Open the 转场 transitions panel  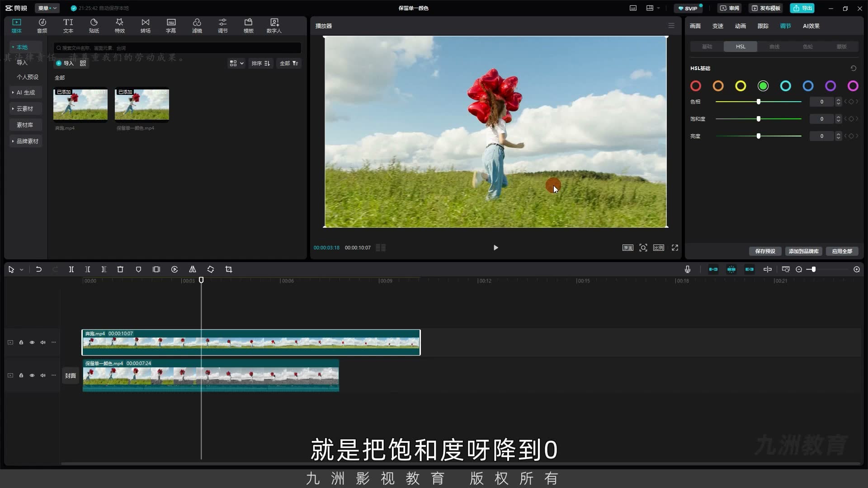(x=145, y=26)
